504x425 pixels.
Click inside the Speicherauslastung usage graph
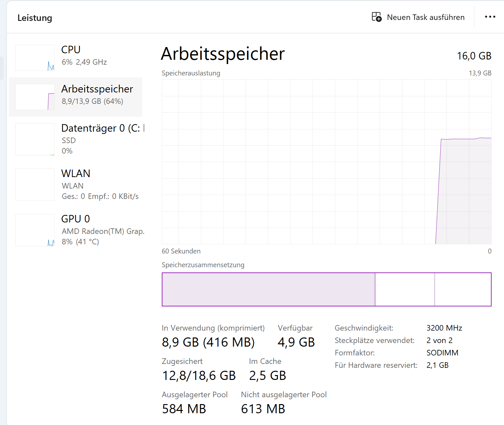pyautogui.click(x=327, y=162)
